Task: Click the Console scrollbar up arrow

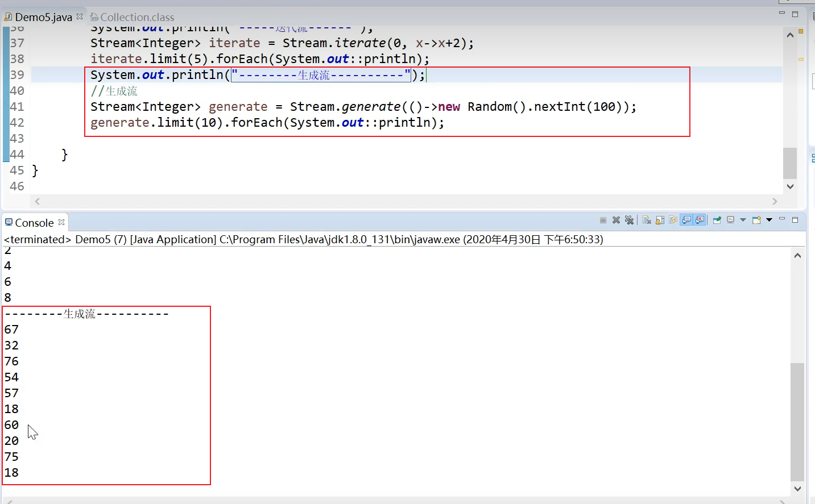Action: click(797, 256)
